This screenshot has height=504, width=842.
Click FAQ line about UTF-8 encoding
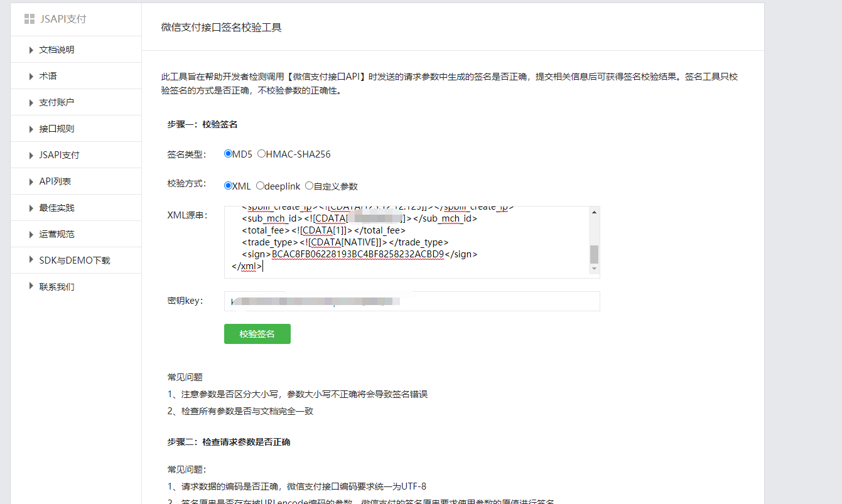point(296,486)
